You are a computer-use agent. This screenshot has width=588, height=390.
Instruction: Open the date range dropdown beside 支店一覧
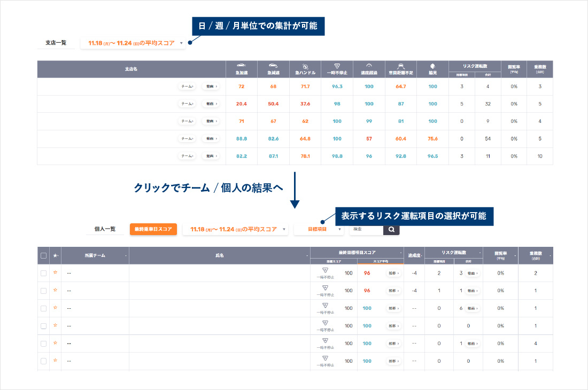pyautogui.click(x=133, y=43)
